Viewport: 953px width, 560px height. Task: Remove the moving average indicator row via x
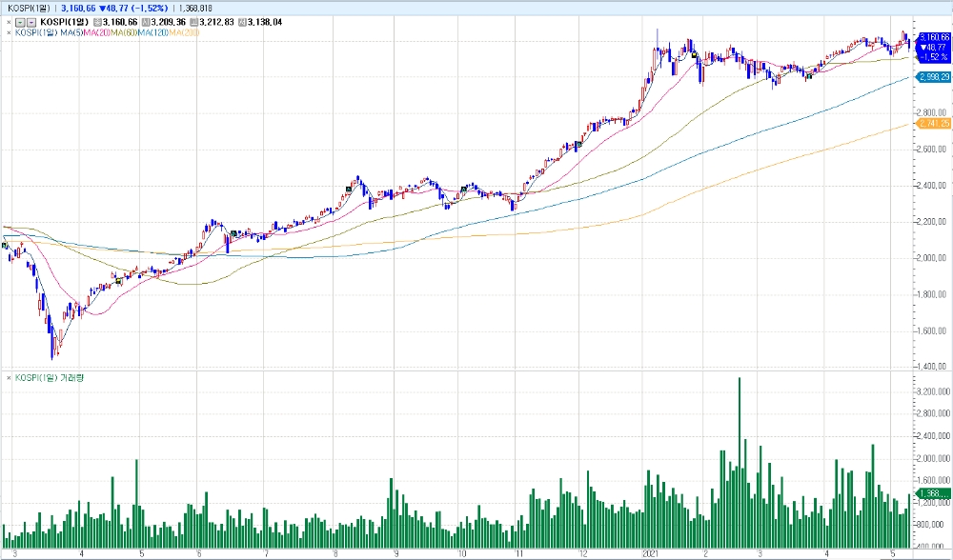pyautogui.click(x=10, y=32)
